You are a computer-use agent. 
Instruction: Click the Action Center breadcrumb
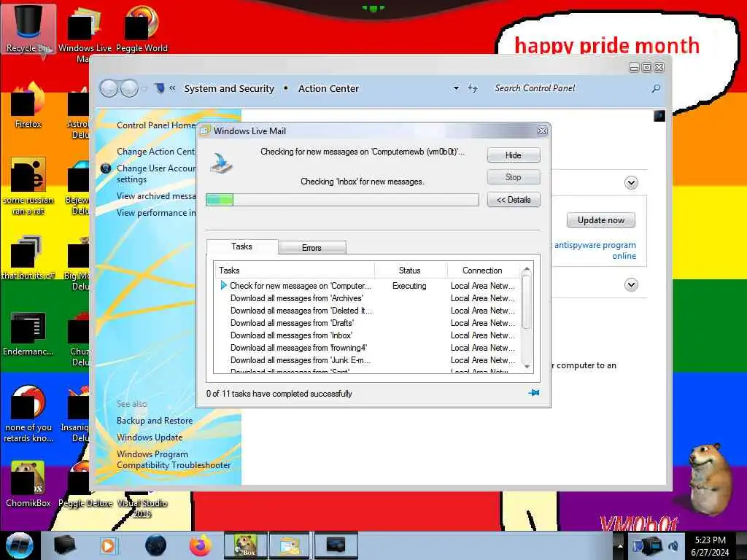coord(328,88)
